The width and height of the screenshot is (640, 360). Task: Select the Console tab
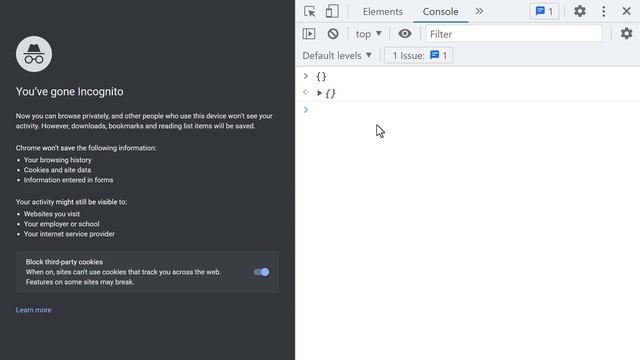[440, 11]
